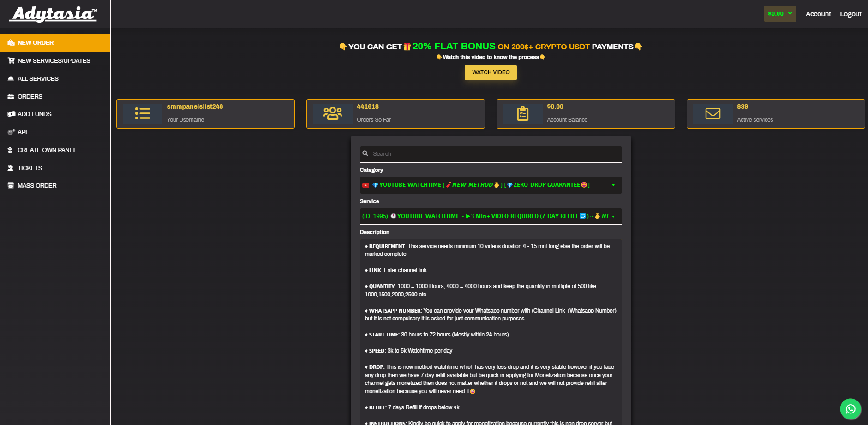Go to All Services in sidebar
868x425 pixels.
38,79
